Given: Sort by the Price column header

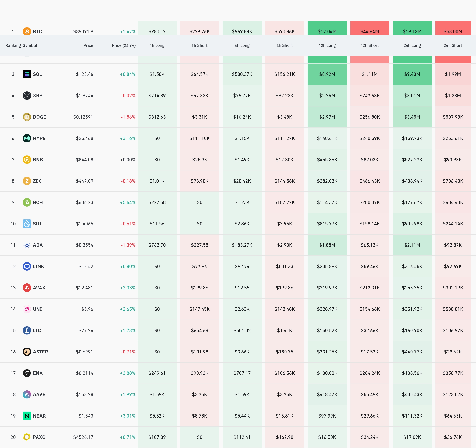Looking at the screenshot, I should 88,45.
